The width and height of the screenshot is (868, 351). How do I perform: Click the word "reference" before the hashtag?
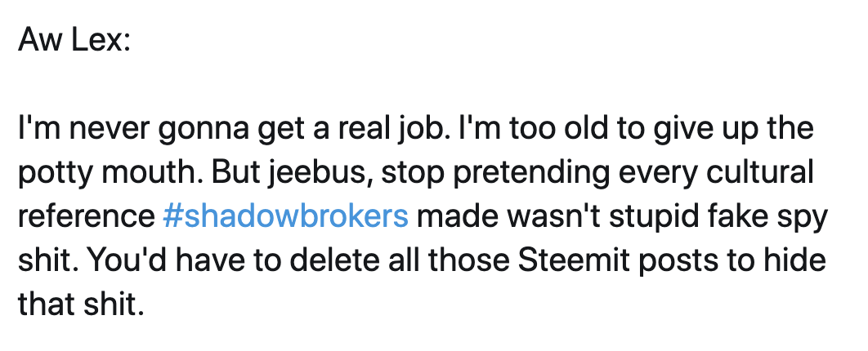pos(87,216)
